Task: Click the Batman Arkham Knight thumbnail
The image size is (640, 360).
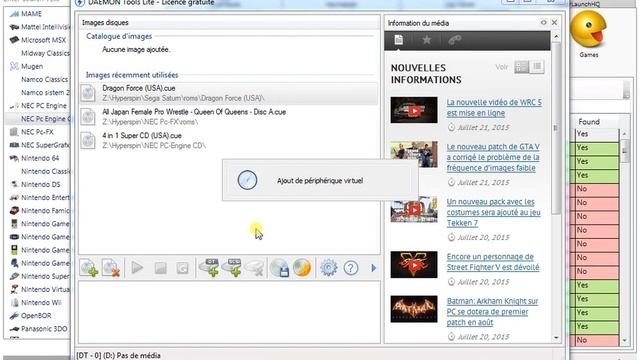Action: coord(414,309)
